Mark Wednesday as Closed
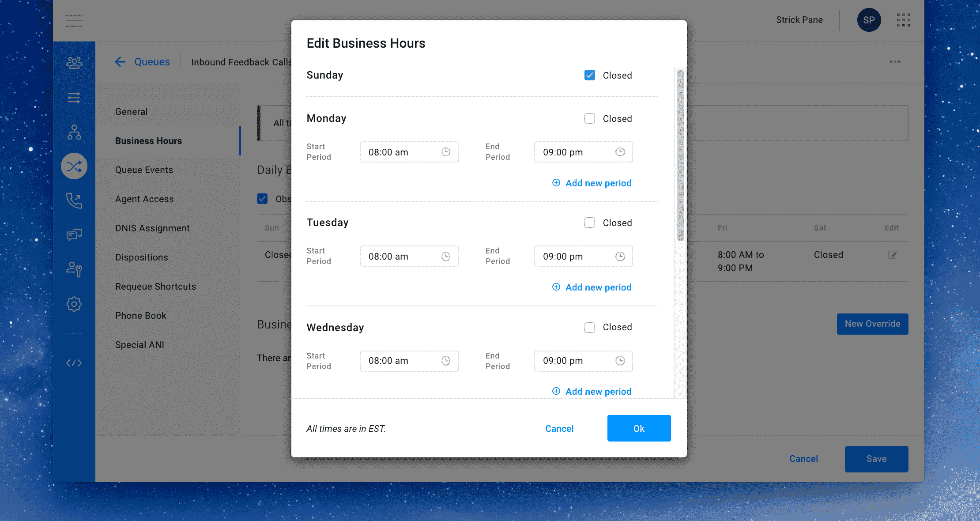 (590, 327)
